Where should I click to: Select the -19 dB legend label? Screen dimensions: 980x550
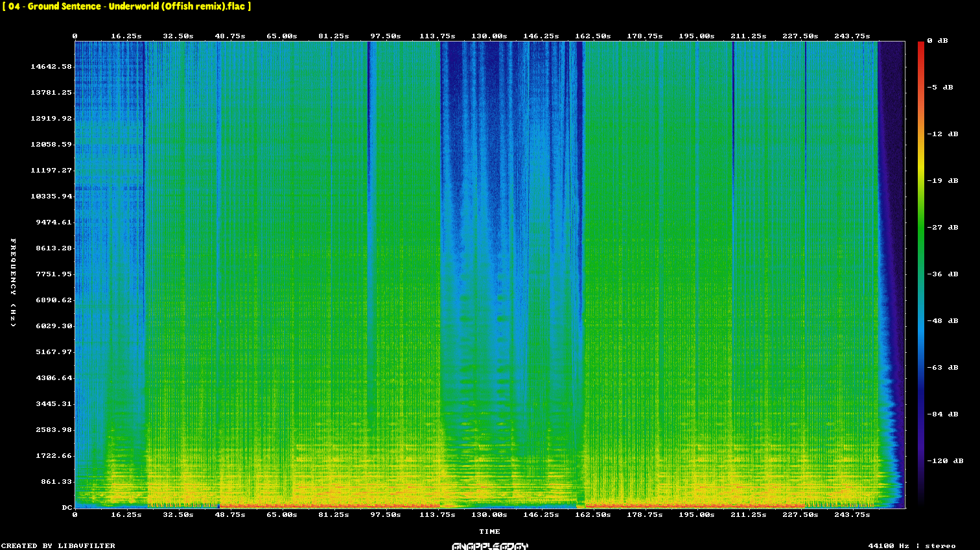coord(942,181)
